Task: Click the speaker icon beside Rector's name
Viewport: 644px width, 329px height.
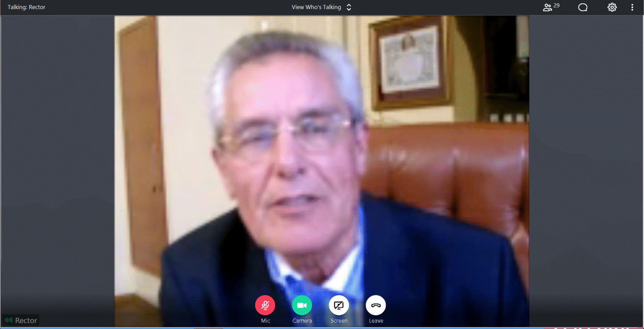Action: pos(8,320)
